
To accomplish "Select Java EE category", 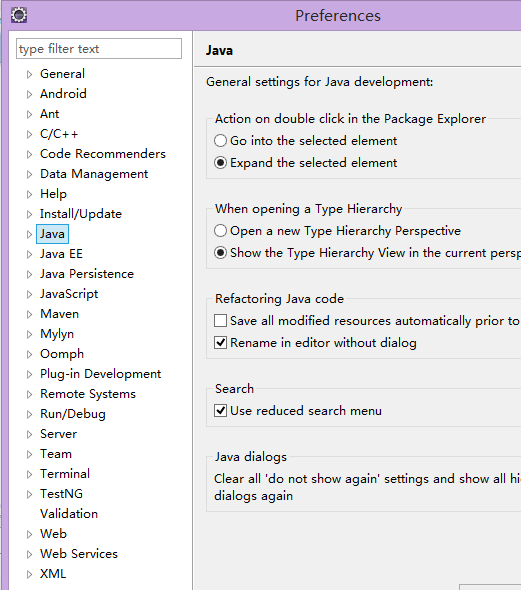I will click(x=61, y=254).
